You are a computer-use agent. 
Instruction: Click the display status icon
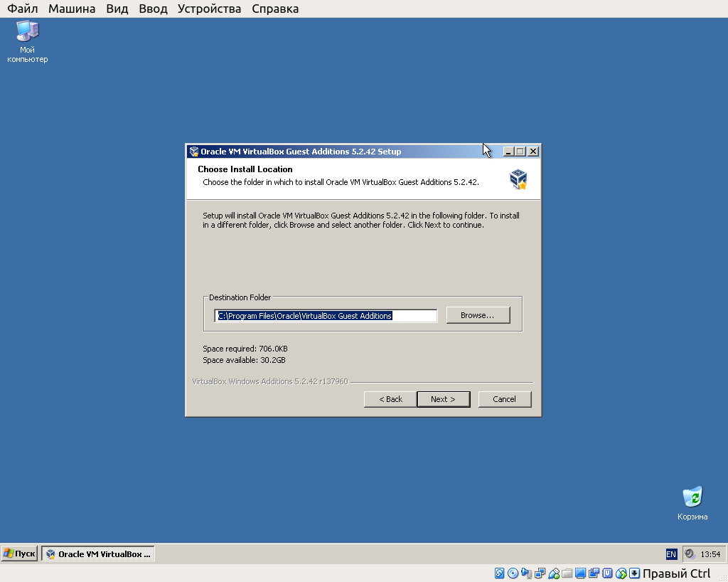coord(580,573)
